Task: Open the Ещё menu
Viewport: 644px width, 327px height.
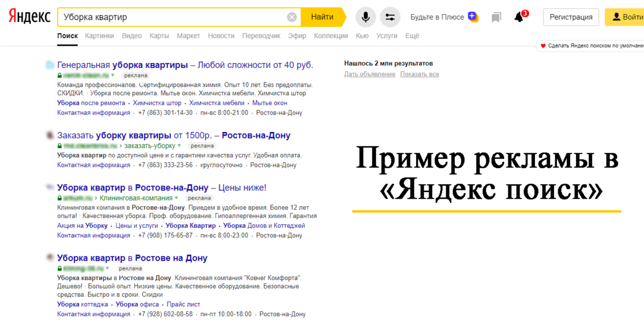Action: (x=412, y=36)
